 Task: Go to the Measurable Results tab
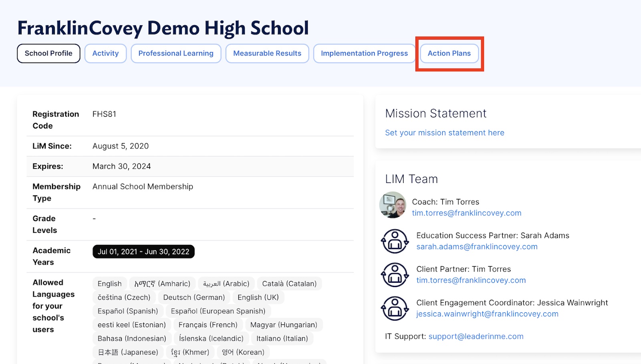point(267,53)
